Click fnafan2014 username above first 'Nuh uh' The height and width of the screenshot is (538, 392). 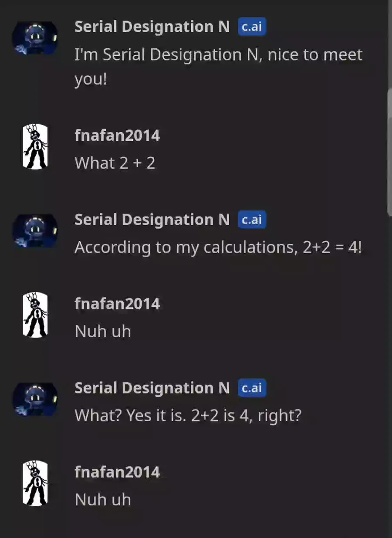pyautogui.click(x=117, y=304)
